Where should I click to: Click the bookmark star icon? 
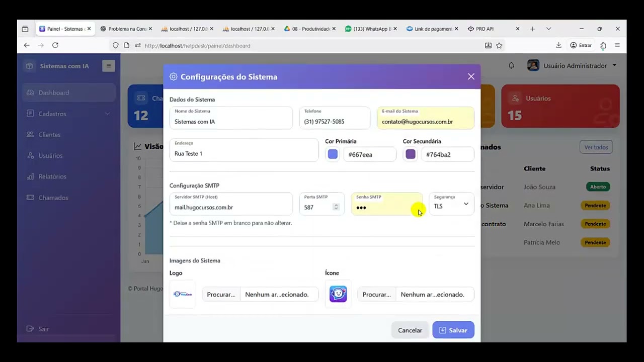point(499,45)
